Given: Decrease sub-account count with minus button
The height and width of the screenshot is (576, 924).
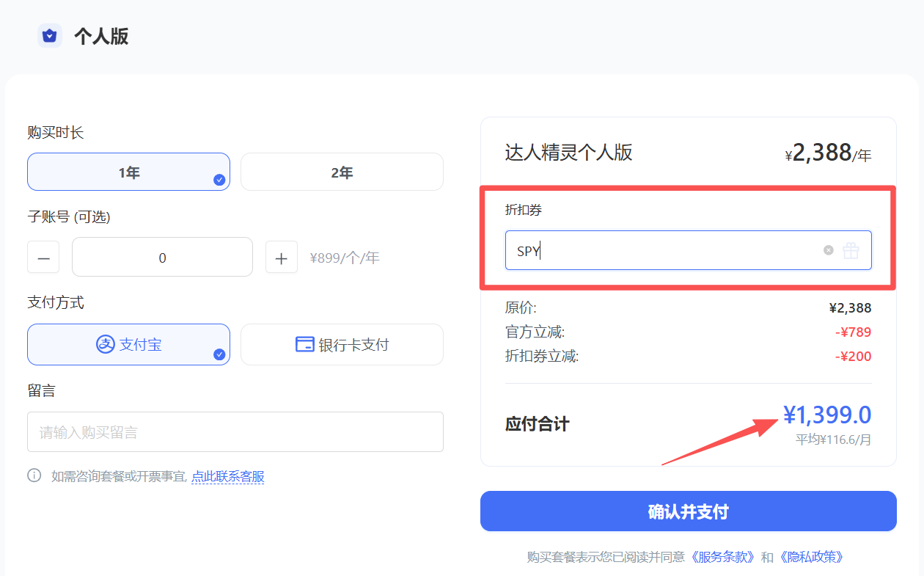Looking at the screenshot, I should pyautogui.click(x=43, y=258).
